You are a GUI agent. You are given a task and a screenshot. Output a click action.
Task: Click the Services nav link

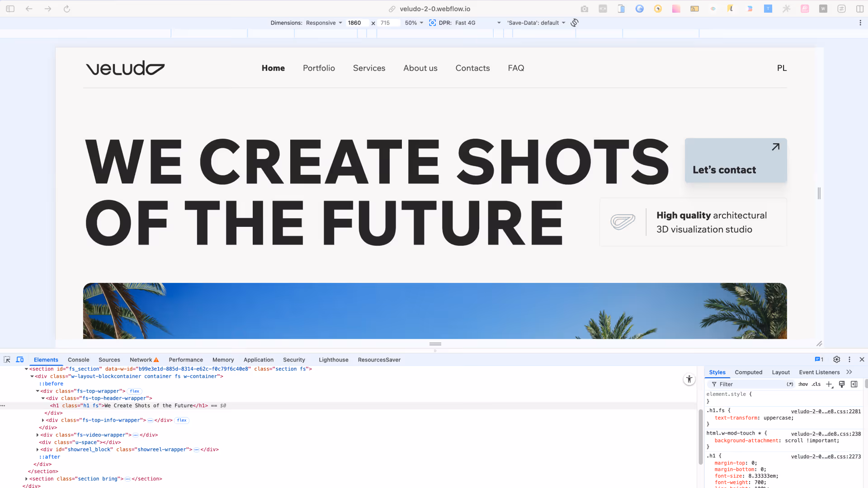point(369,68)
